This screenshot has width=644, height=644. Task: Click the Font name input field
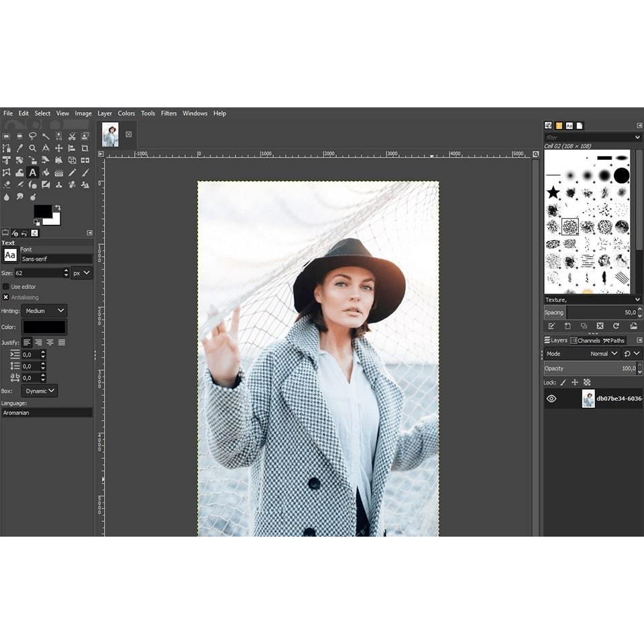coord(56,259)
